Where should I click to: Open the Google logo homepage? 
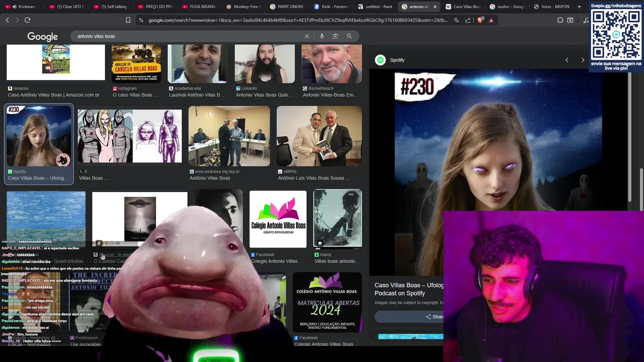[x=42, y=37]
